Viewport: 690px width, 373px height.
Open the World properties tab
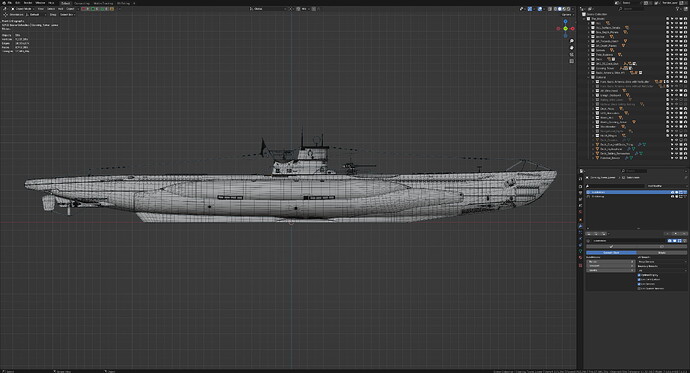point(580,212)
